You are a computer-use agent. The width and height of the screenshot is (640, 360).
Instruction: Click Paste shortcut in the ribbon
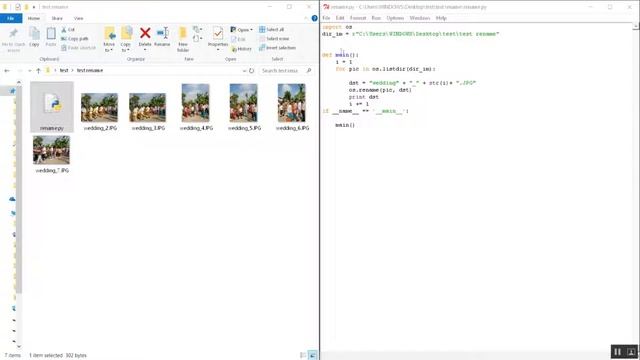pyautogui.click(x=78, y=48)
